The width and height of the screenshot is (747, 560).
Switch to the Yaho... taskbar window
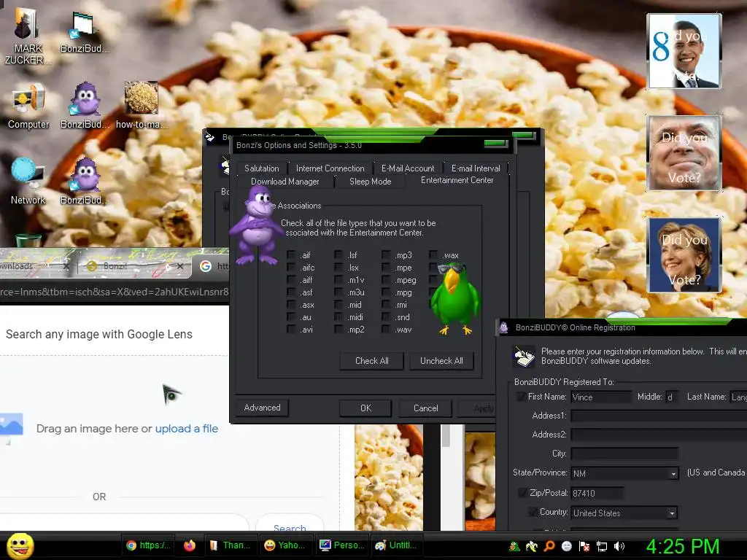(285, 545)
